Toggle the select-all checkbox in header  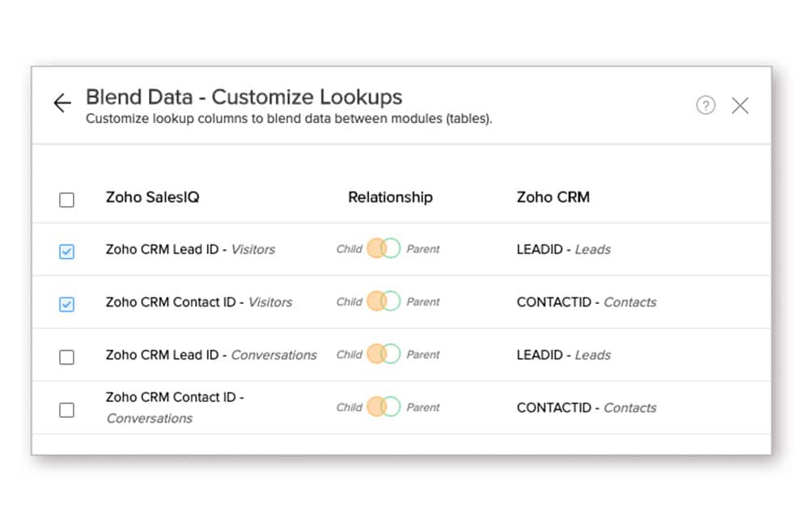[67, 200]
